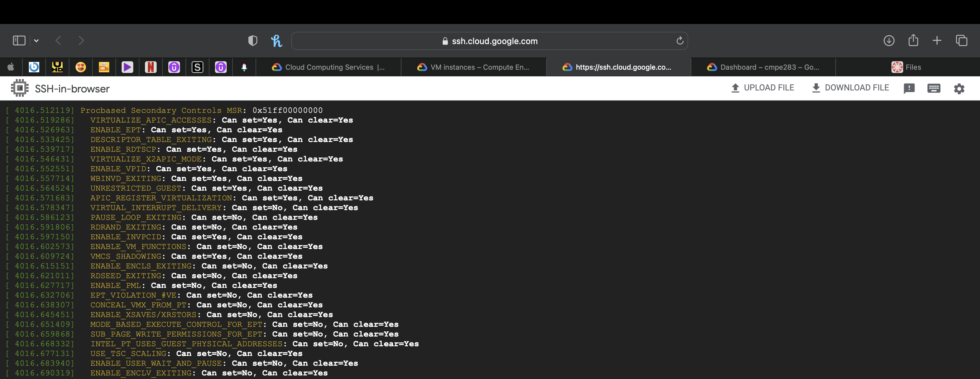Open SSH-in-browser settings gear
Viewport: 980px width, 379px height.
tap(959, 88)
